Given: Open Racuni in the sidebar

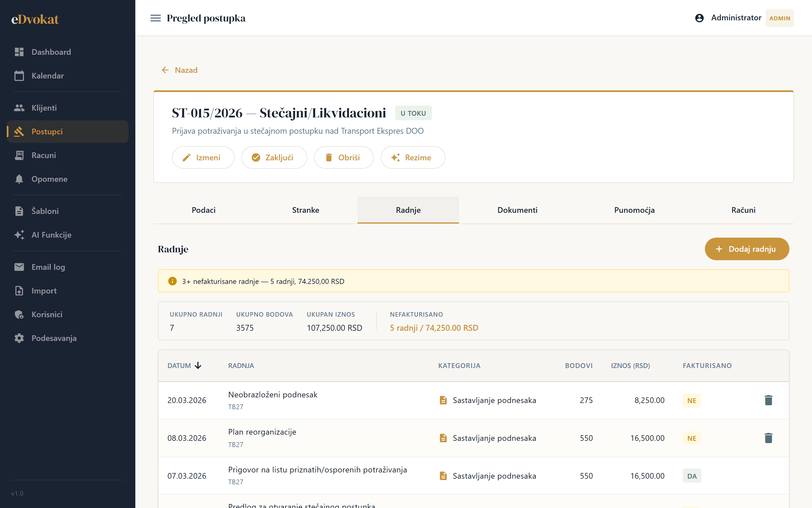Looking at the screenshot, I should point(67,155).
